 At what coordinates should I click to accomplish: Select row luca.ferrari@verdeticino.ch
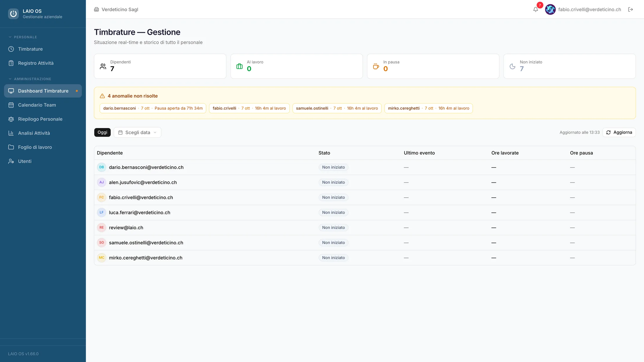click(x=365, y=213)
